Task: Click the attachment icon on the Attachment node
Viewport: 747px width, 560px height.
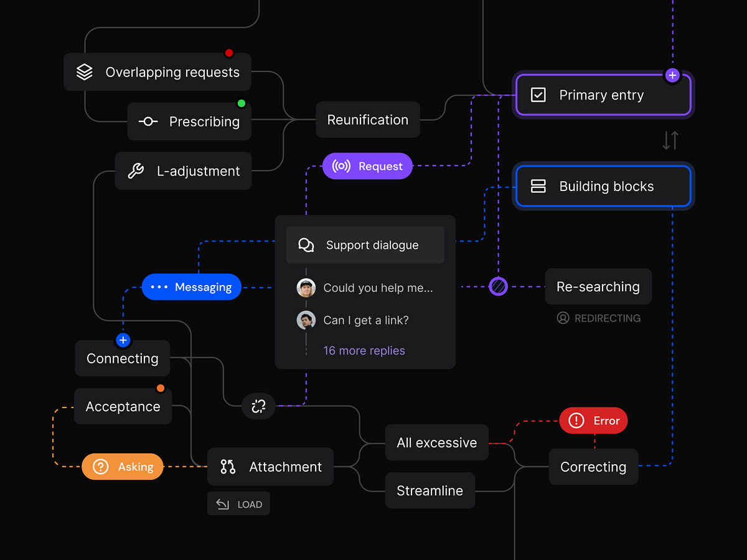Action: 227,466
